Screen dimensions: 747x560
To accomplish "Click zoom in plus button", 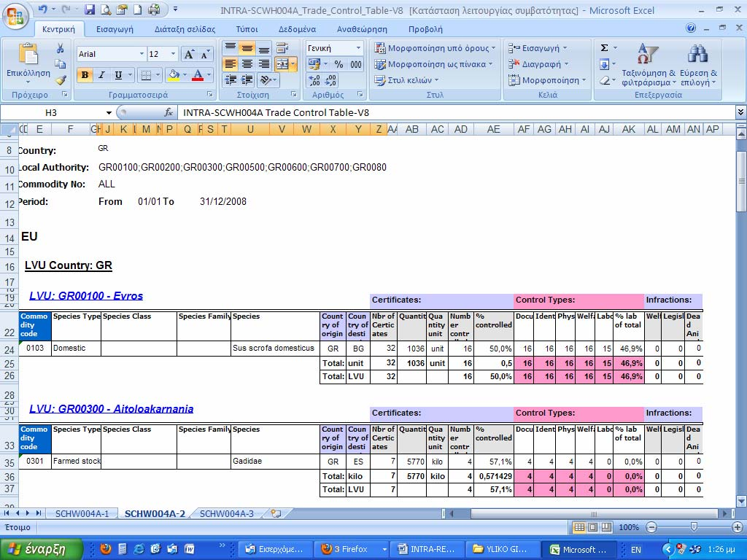I will click(x=737, y=527).
